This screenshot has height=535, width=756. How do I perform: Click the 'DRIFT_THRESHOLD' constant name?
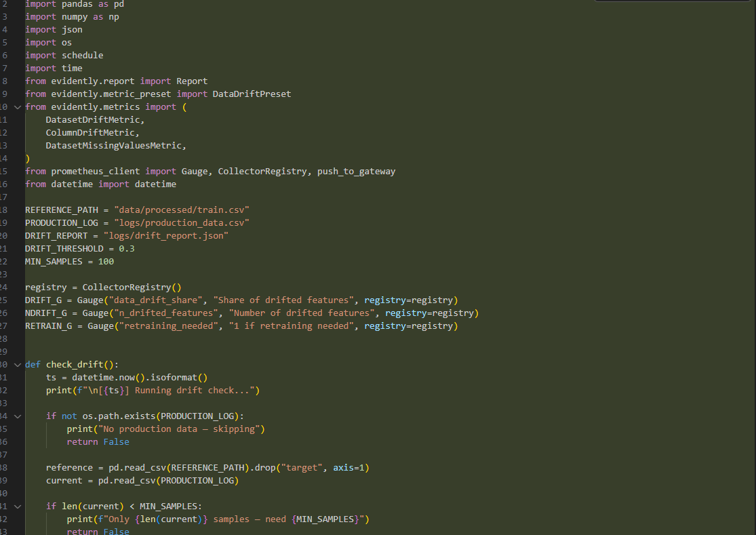64,249
